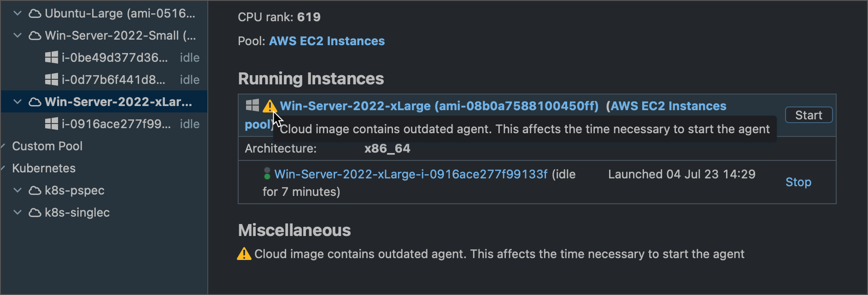Click the Windows icon in Running Instances

tap(252, 106)
